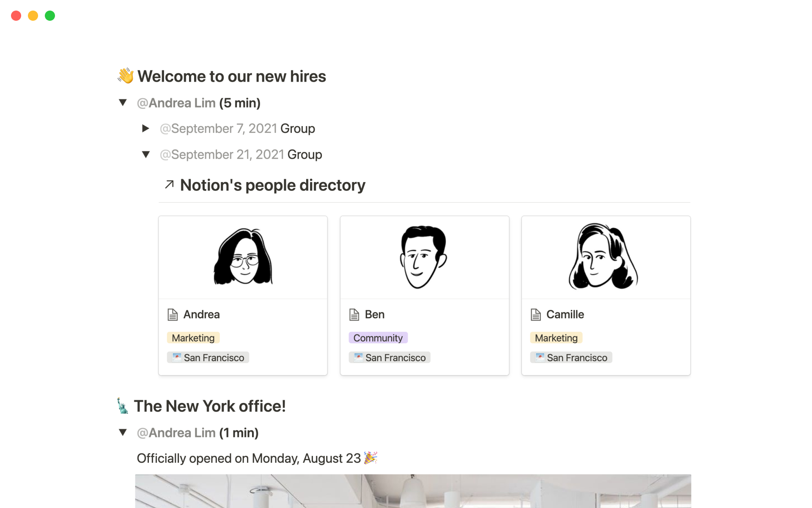Click the page icon beside Ben
812x508 pixels.
tap(354, 315)
